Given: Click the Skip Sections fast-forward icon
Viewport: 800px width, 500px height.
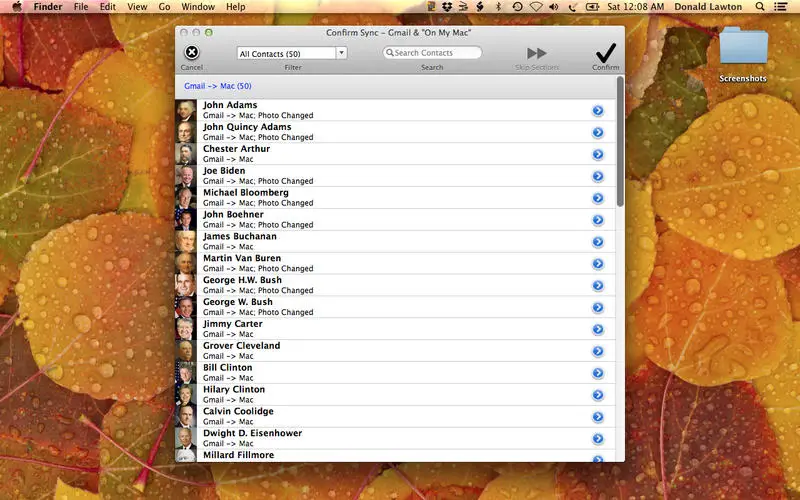Looking at the screenshot, I should point(537,53).
